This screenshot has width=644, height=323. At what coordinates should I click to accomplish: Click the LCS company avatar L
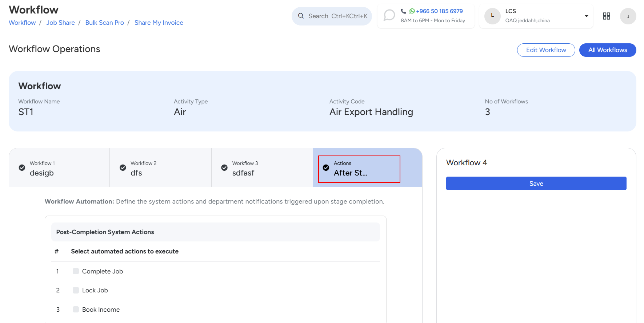click(492, 16)
